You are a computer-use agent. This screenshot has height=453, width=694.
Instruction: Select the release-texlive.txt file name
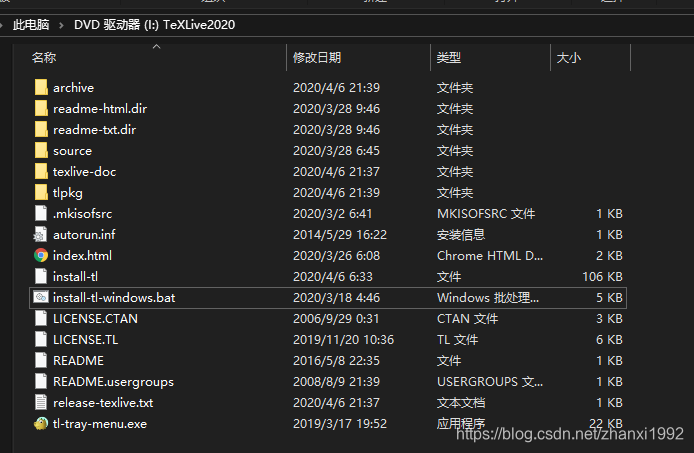[x=103, y=403]
